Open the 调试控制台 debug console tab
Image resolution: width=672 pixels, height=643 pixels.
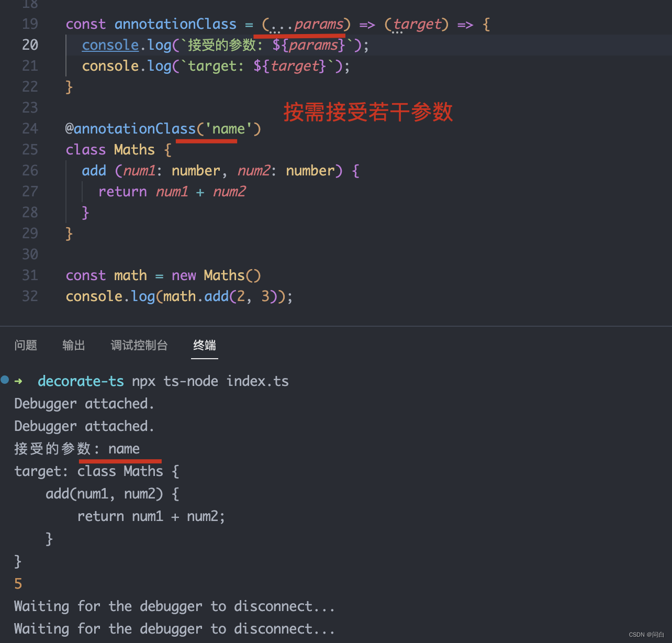139,345
